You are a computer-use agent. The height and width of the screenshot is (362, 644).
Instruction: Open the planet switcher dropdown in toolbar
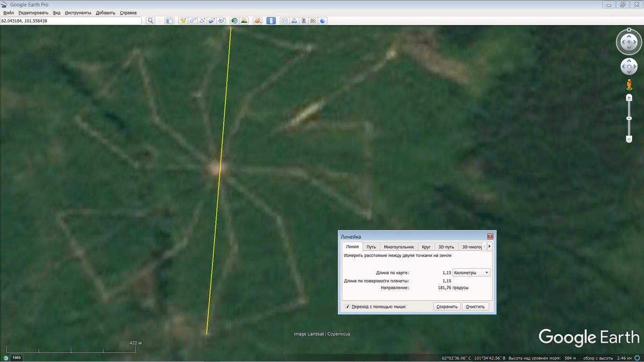tap(258, 21)
